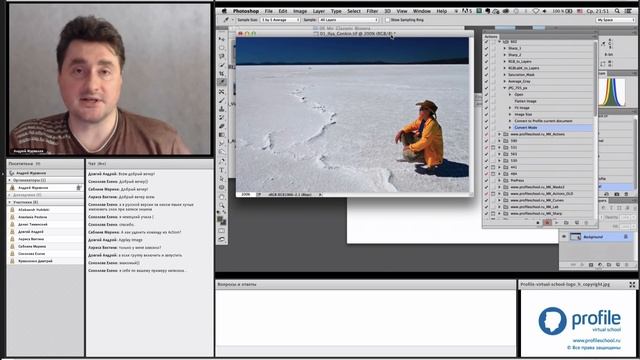Click histogram thumbnail in panel
The height and width of the screenshot is (360, 640).
(x=611, y=92)
